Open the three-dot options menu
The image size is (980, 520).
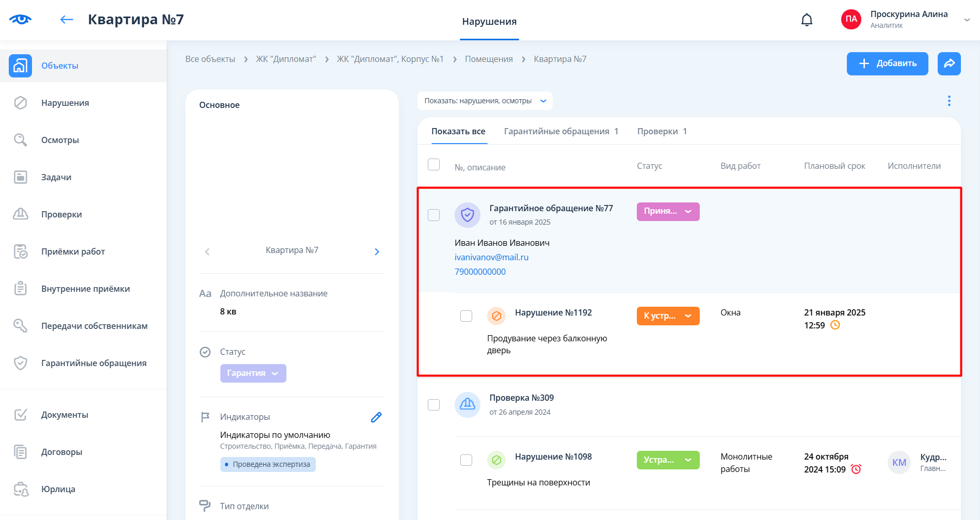pyautogui.click(x=949, y=101)
